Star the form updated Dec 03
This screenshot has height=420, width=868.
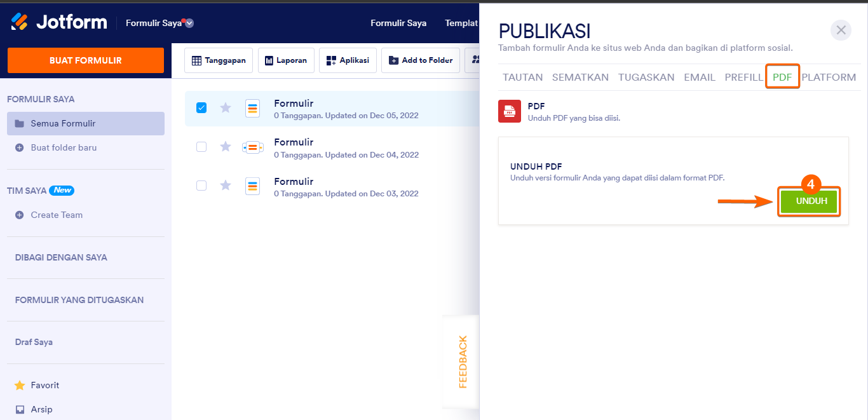click(x=226, y=186)
